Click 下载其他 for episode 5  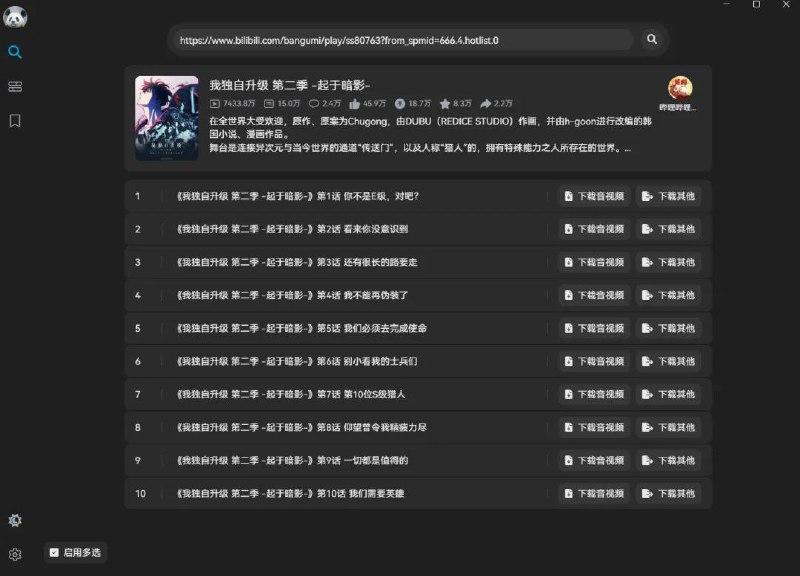coord(668,329)
